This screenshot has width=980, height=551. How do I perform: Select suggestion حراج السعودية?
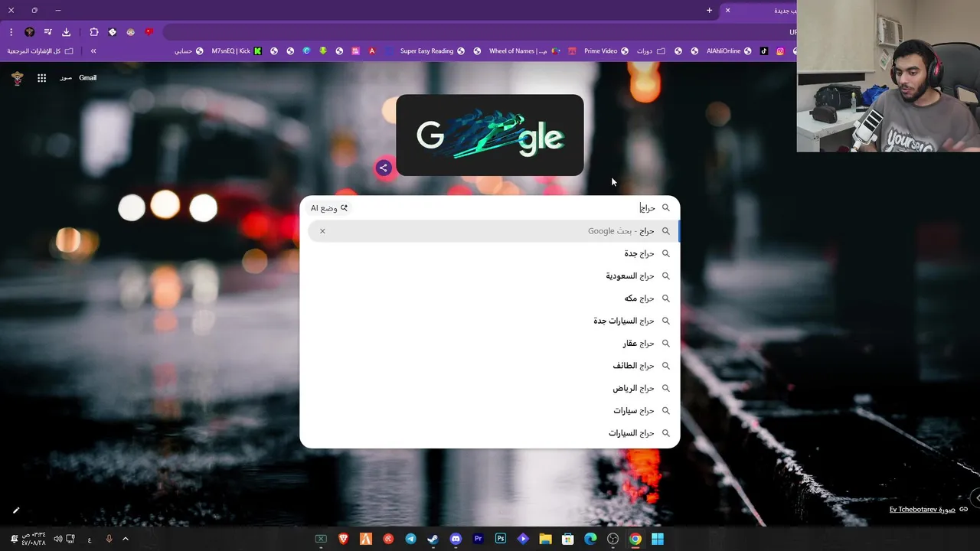[x=490, y=276]
